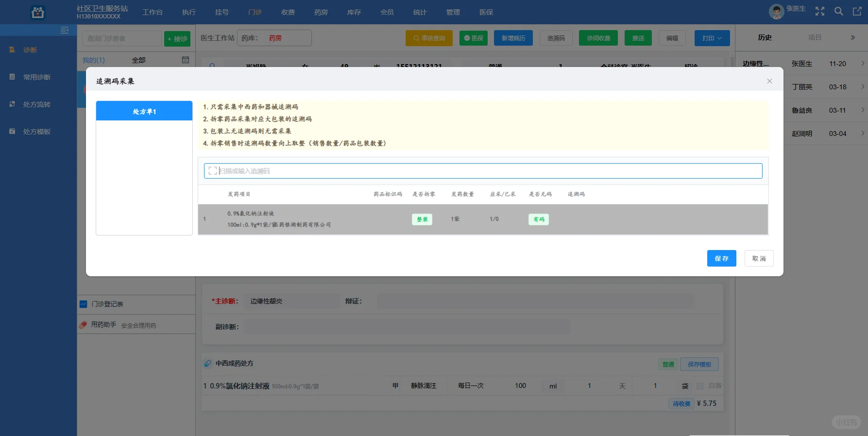
Task: Click the 静脉滴注 usage cell
Action: point(424,386)
